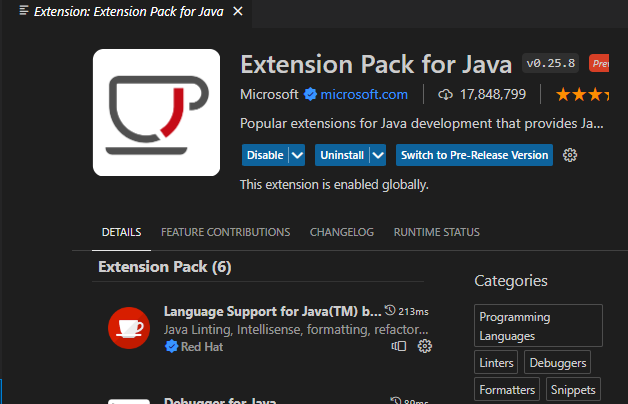
Task: Open the manage gear beside Pre-Release button
Action: coord(570,155)
